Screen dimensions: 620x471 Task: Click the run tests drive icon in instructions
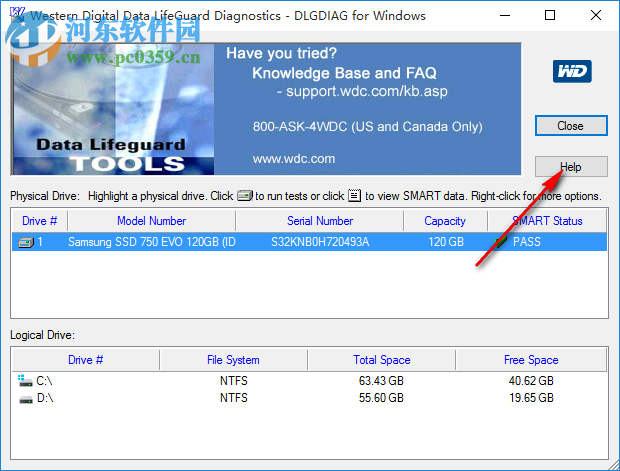pos(245,196)
